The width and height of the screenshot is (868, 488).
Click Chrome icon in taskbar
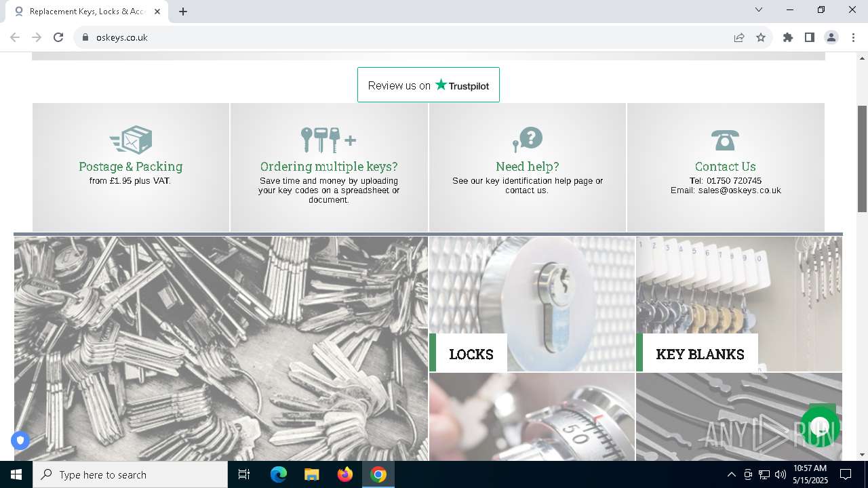coord(378,474)
